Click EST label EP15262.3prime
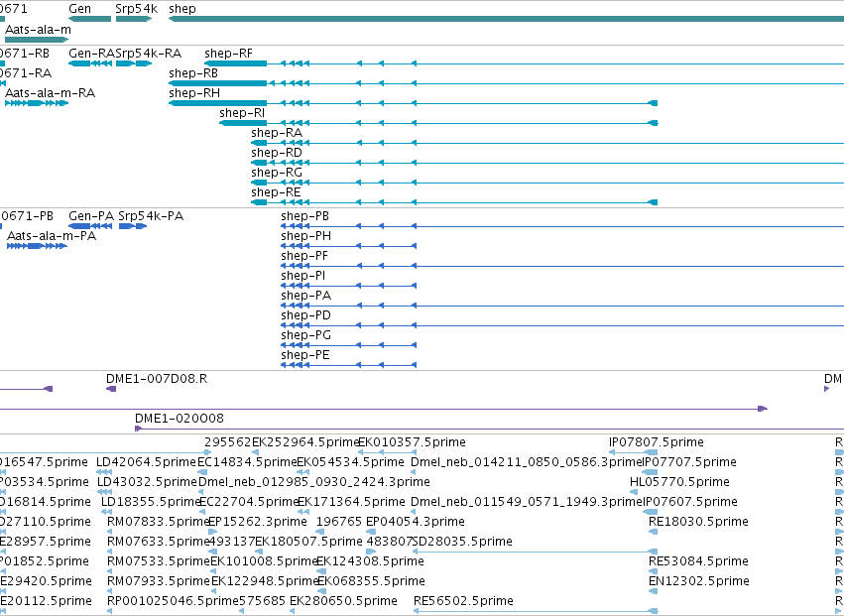The width and height of the screenshot is (844, 616). point(257,522)
